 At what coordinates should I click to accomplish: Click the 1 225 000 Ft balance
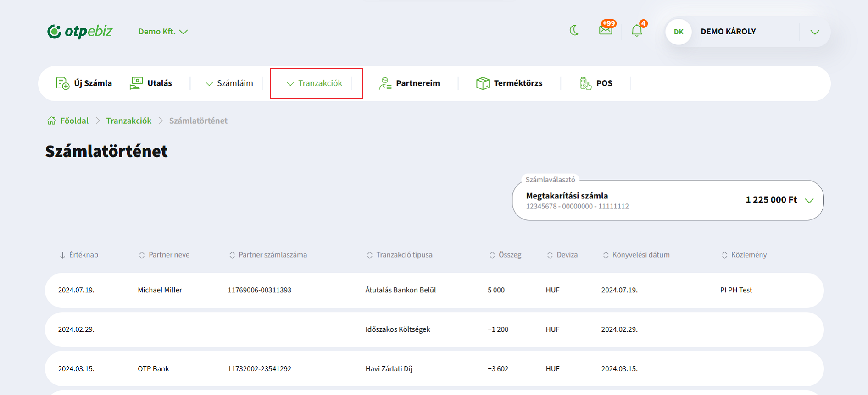(x=772, y=200)
